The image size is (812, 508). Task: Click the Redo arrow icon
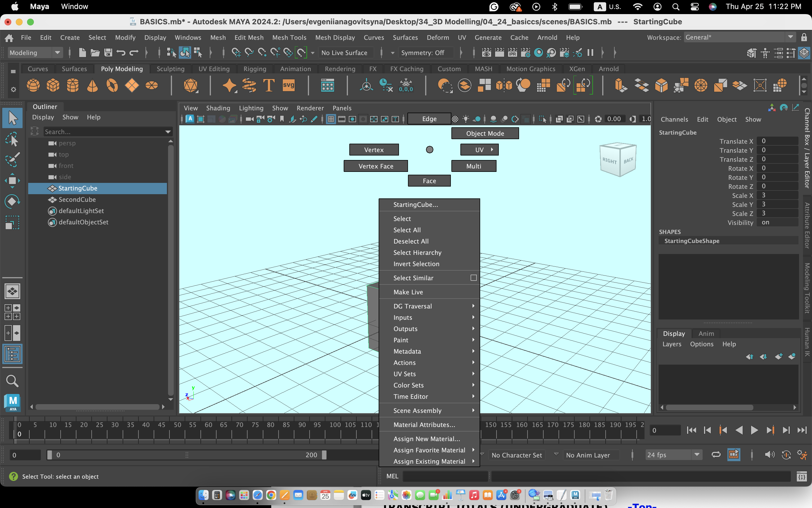(134, 53)
